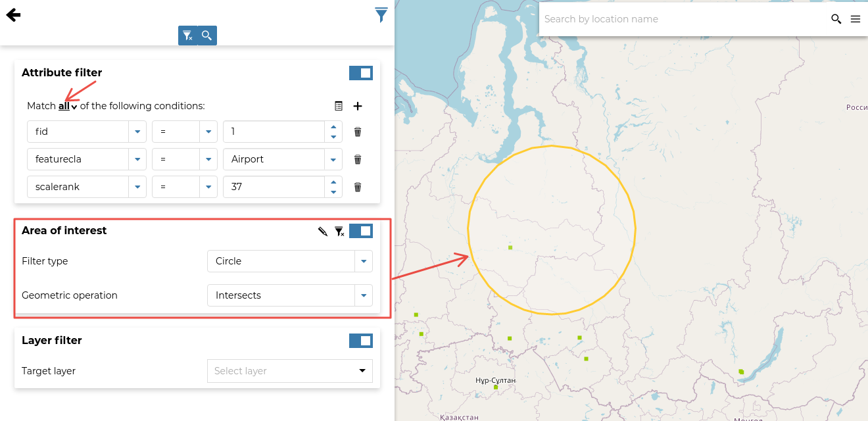Delete the featurecla Airport condition via trash icon
The height and width of the screenshot is (421, 868).
[357, 159]
